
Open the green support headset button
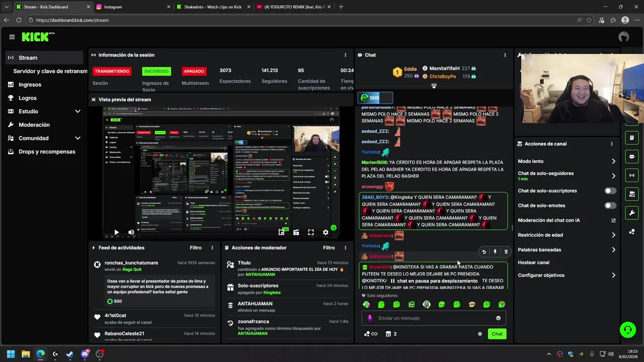[x=627, y=330]
